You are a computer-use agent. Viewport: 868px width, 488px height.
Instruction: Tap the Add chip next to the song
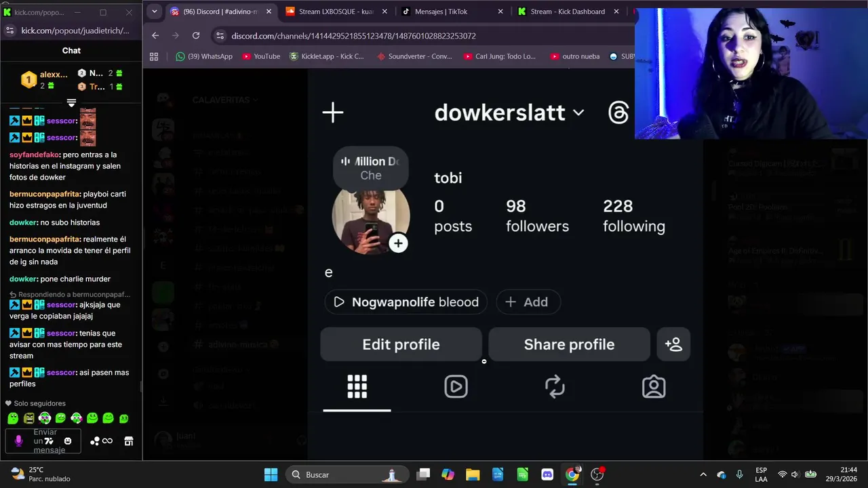click(528, 302)
